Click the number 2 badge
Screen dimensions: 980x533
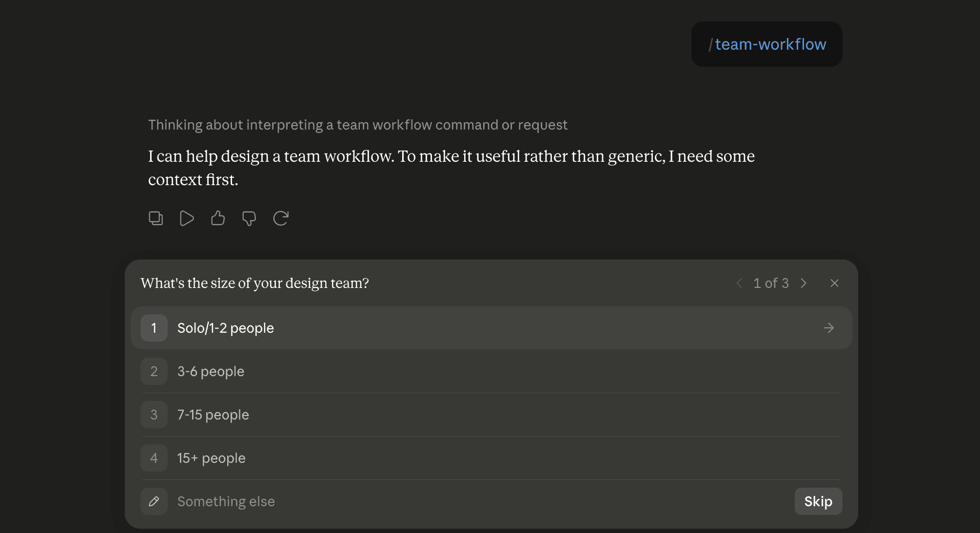click(x=154, y=371)
